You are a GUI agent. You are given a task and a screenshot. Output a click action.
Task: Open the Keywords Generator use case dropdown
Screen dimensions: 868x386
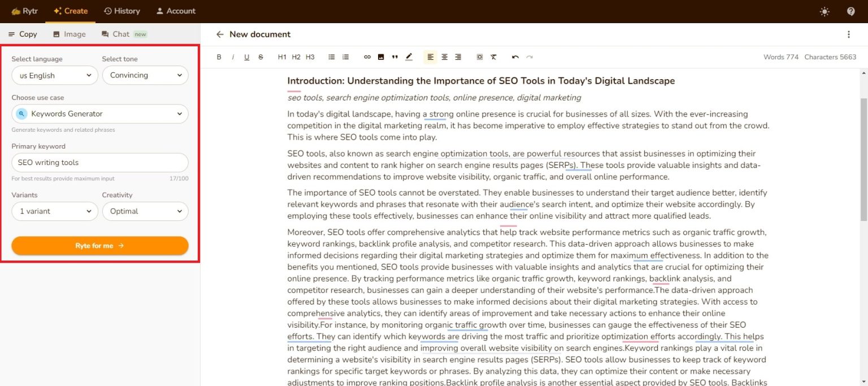100,114
